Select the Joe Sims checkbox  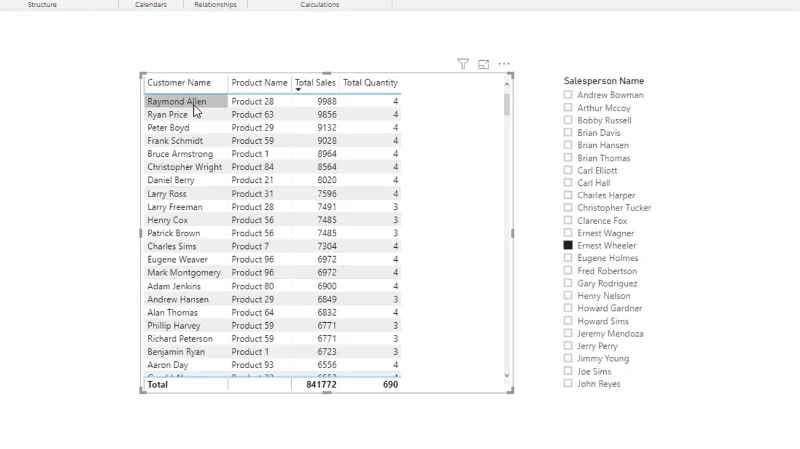point(568,371)
